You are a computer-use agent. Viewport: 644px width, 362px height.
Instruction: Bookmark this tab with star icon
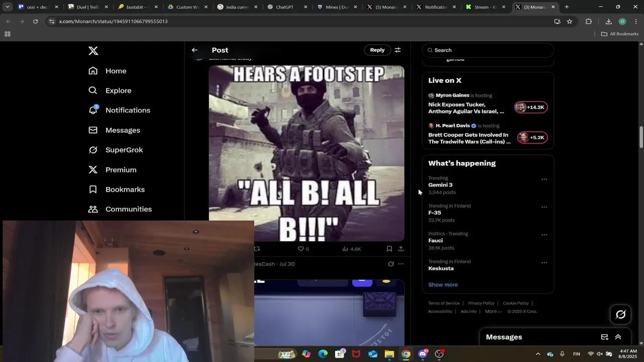pos(570,22)
